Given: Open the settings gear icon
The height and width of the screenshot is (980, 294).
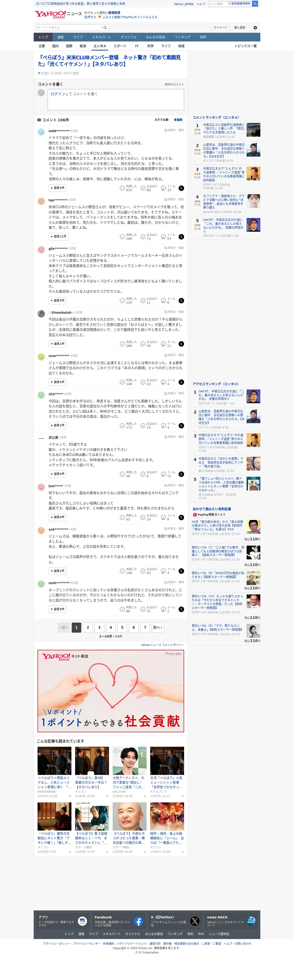Looking at the screenshot, I should coord(255,28).
